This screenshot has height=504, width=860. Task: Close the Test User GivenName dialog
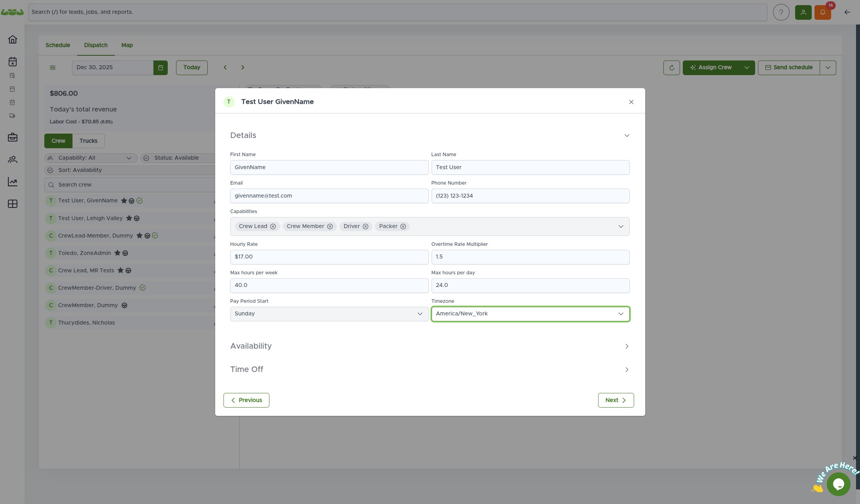pos(631,102)
